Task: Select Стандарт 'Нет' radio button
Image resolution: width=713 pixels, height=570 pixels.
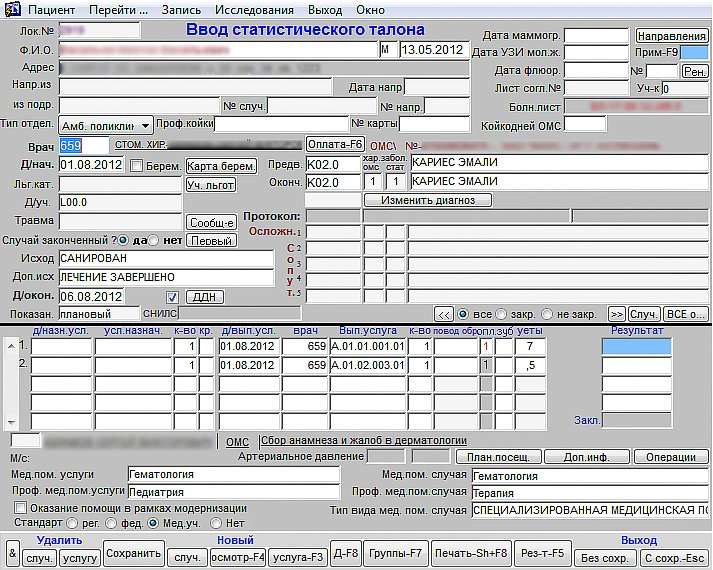Action: pyautogui.click(x=216, y=524)
